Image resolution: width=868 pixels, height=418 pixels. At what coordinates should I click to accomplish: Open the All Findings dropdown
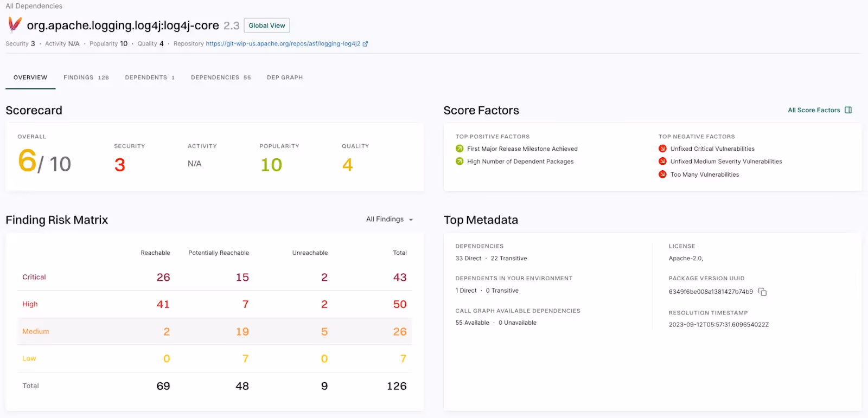[x=390, y=220]
